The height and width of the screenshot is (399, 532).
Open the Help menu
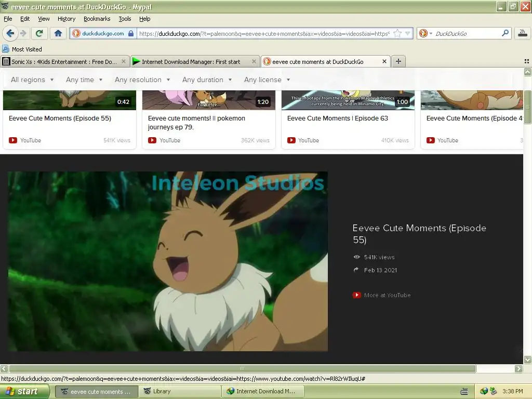144,19
